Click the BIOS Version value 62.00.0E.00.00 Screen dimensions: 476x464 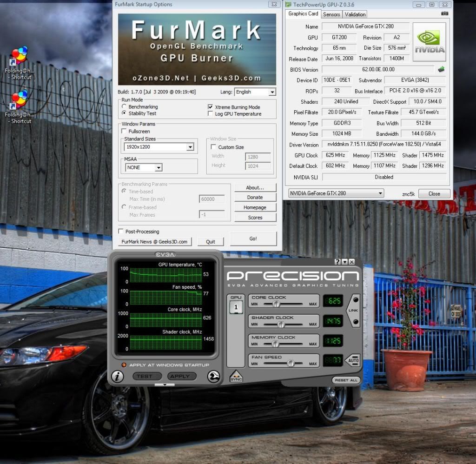[378, 70]
